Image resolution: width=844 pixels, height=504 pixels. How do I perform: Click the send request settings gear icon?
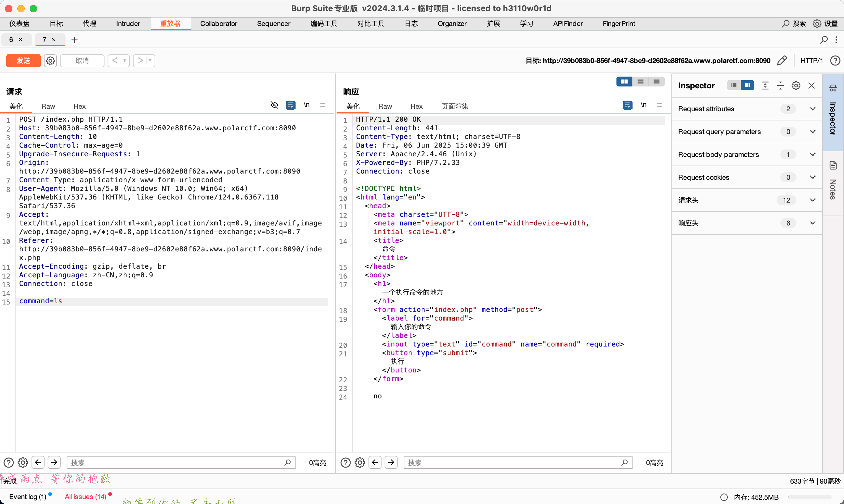50,61
